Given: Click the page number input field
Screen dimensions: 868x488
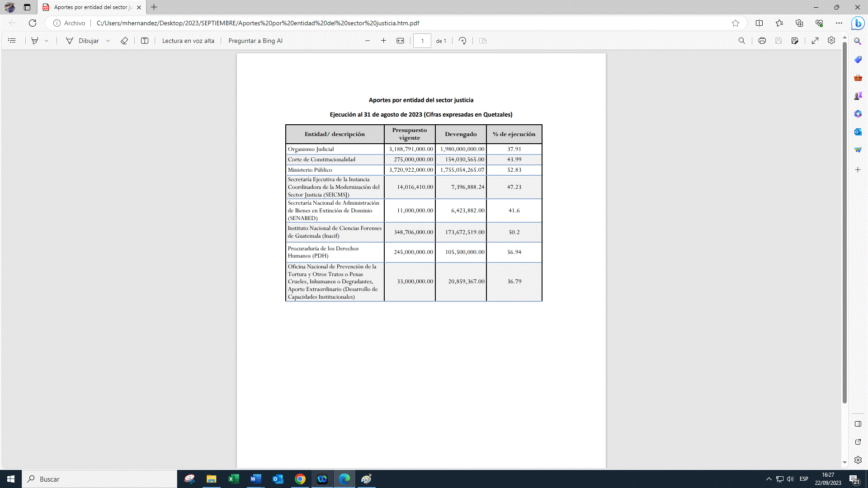Looking at the screenshot, I should (422, 41).
